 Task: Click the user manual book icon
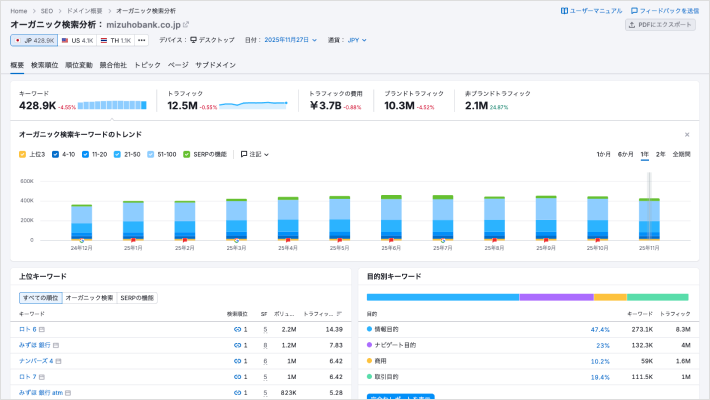[x=564, y=10]
